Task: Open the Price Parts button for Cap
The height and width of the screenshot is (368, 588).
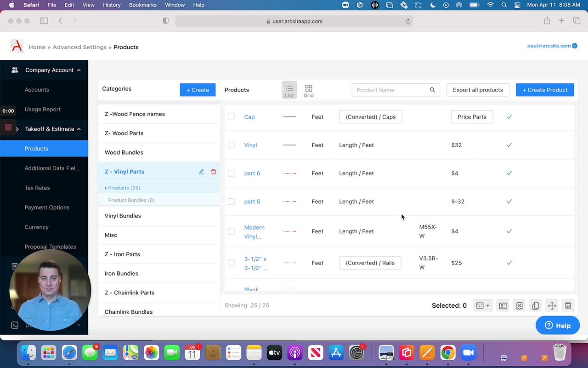Action: point(472,117)
